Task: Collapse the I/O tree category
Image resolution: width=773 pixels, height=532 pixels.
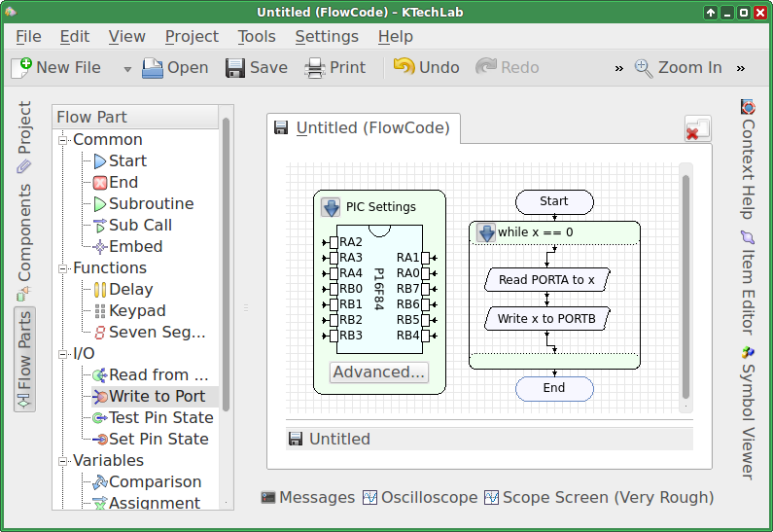Action: (62, 354)
